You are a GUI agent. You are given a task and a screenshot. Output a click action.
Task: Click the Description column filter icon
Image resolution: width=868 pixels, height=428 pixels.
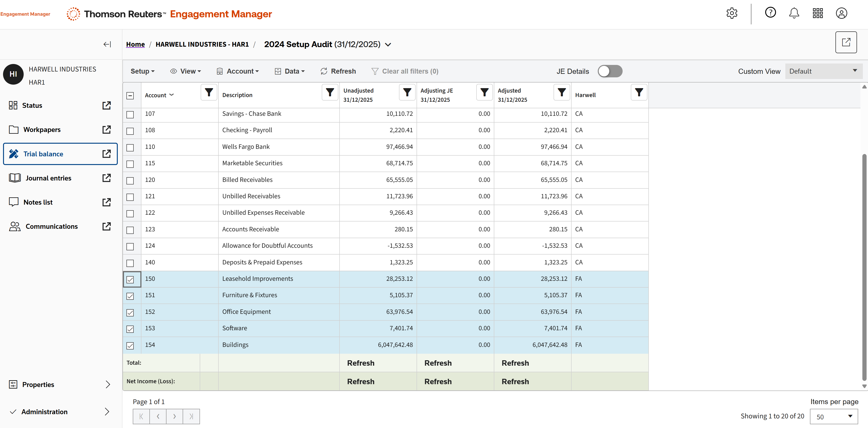pos(330,92)
